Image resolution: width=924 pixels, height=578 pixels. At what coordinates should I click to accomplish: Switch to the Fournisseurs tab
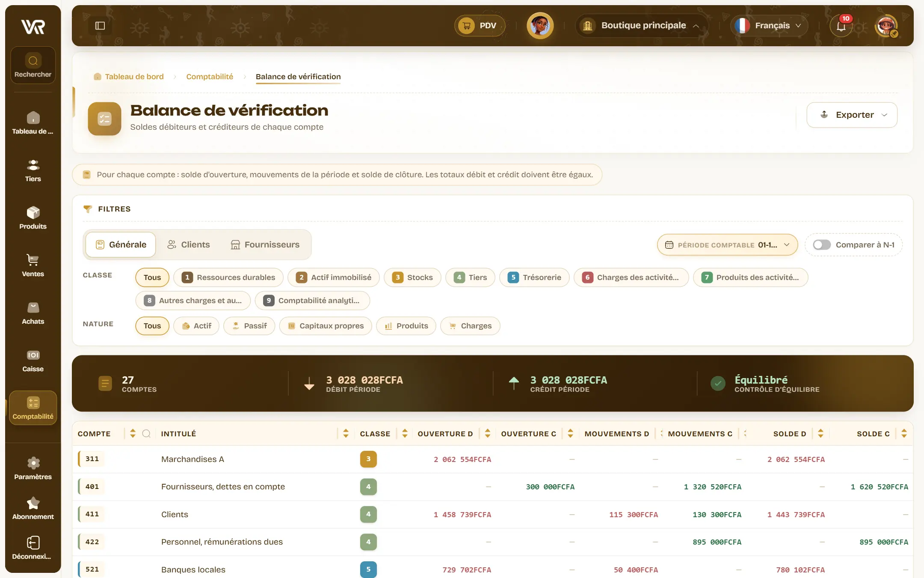click(x=265, y=244)
